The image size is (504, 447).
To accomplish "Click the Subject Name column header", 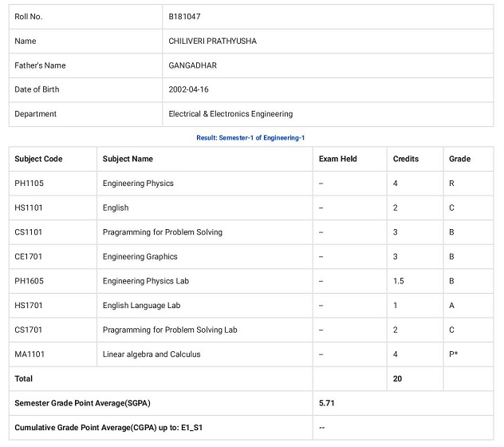I will tap(128, 159).
